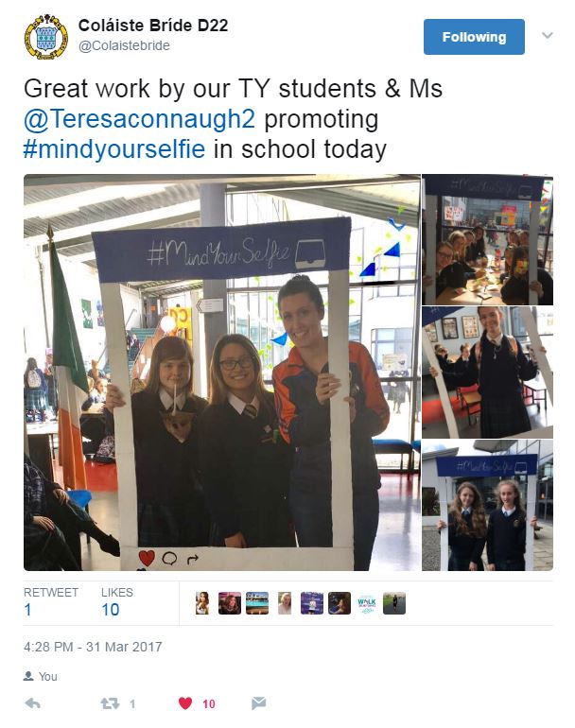
Task: Click the retweet icon under the tweet
Action: click(110, 703)
